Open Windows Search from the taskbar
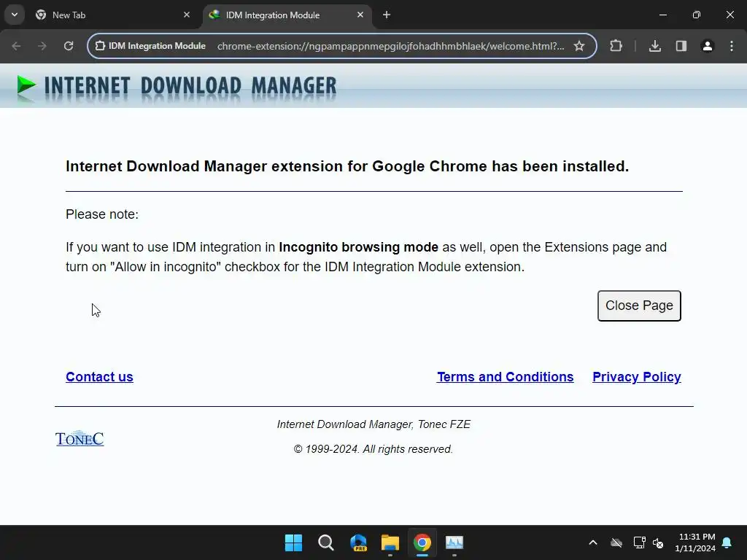 pyautogui.click(x=326, y=542)
